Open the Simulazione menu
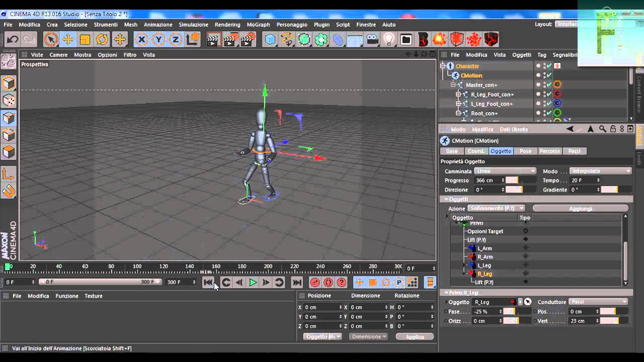 point(193,25)
